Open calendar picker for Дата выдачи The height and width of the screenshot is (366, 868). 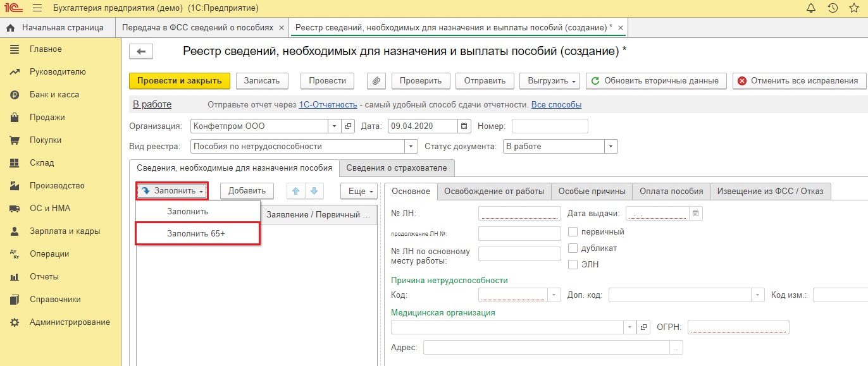point(696,214)
